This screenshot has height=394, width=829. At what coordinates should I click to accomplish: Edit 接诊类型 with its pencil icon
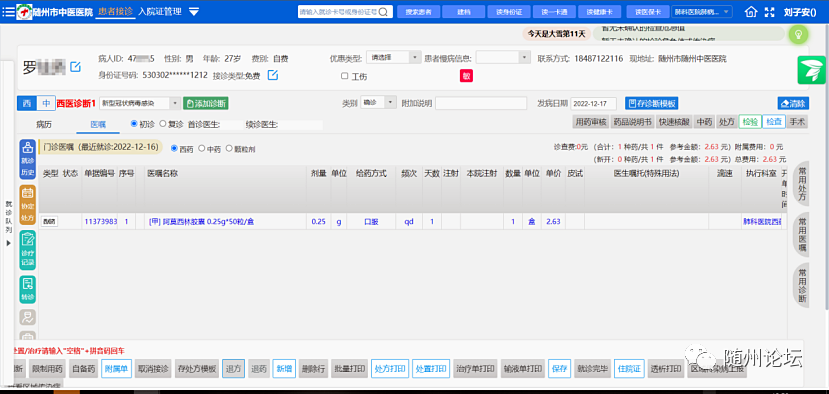[x=272, y=75]
